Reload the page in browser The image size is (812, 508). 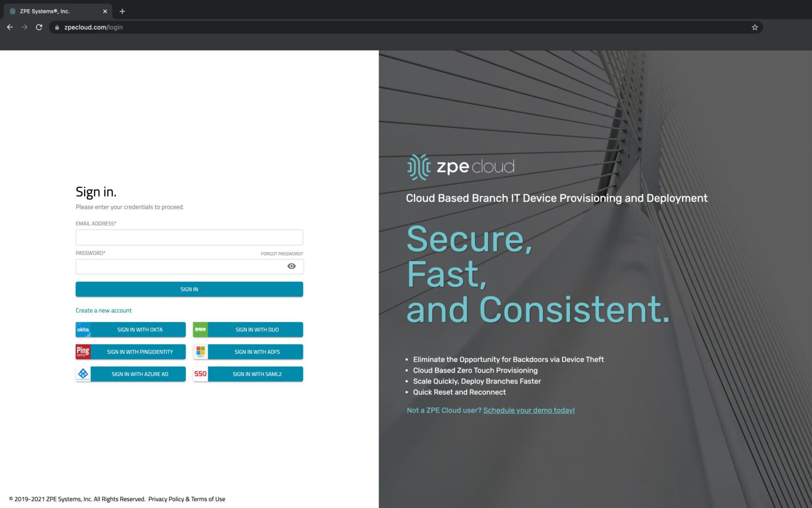[39, 27]
